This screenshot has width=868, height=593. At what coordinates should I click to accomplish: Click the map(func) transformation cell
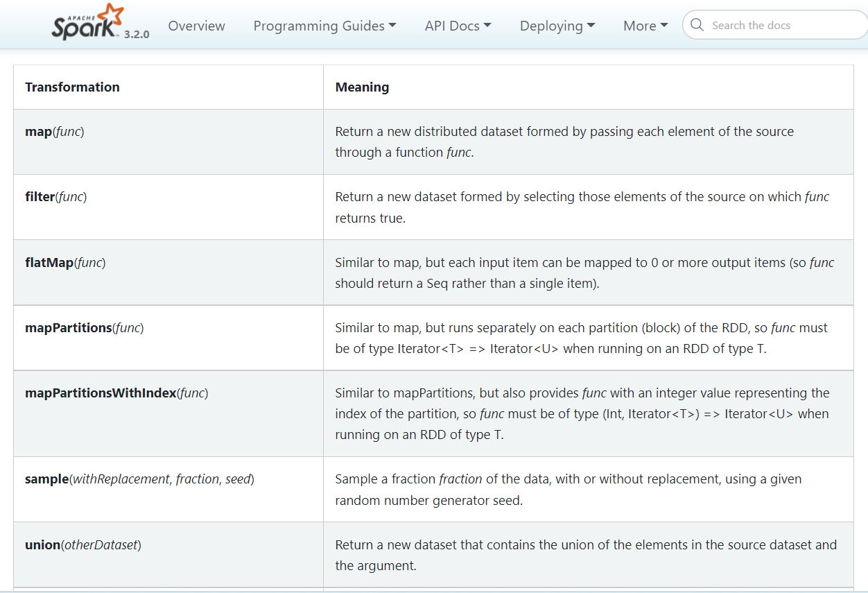point(55,131)
